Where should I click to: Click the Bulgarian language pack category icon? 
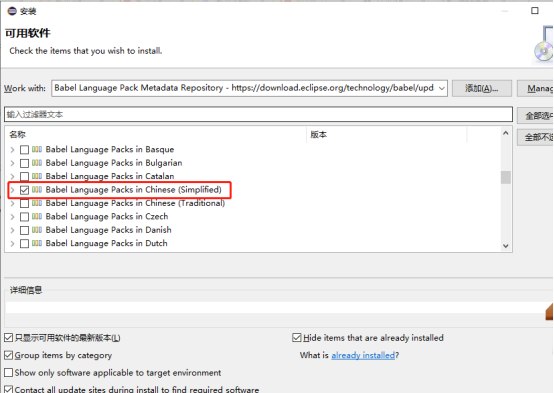click(37, 163)
